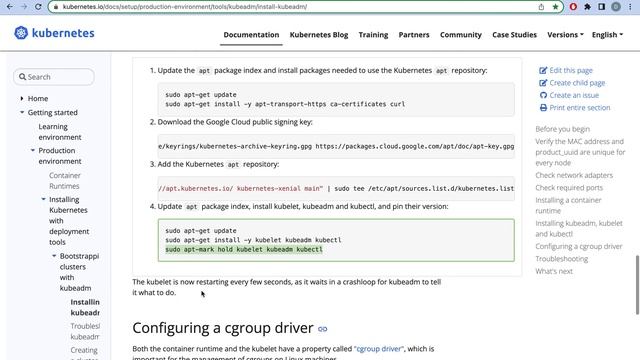Viewport: 640px width, 360px height.
Task: Click the GitHub Create an issue icon
Action: tap(543, 95)
